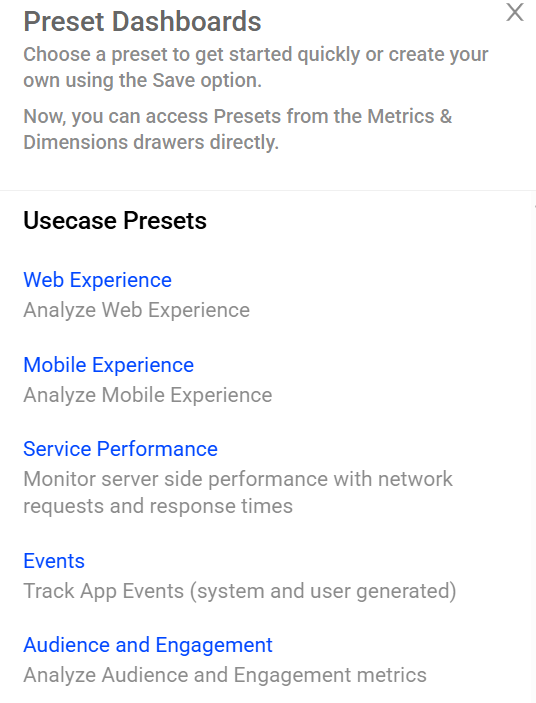Click the Track App Events description

tap(239, 591)
